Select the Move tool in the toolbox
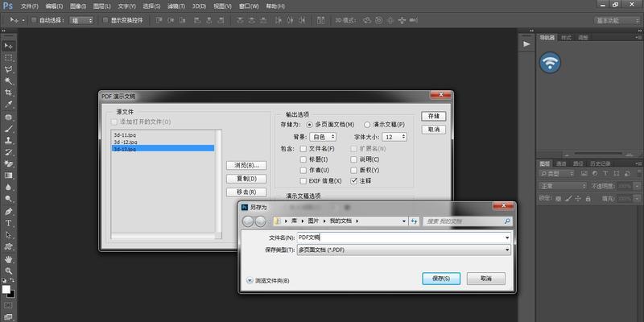The width and height of the screenshot is (644, 322). [8, 46]
